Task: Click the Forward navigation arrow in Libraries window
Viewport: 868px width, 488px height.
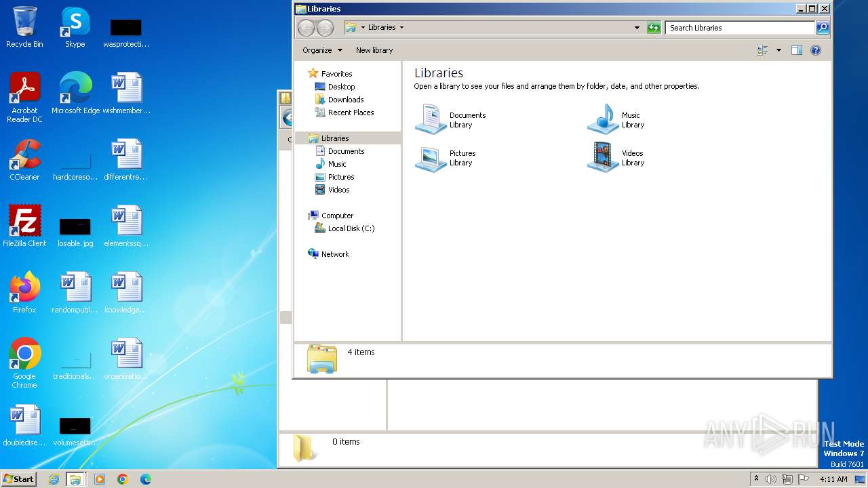Action: (325, 28)
